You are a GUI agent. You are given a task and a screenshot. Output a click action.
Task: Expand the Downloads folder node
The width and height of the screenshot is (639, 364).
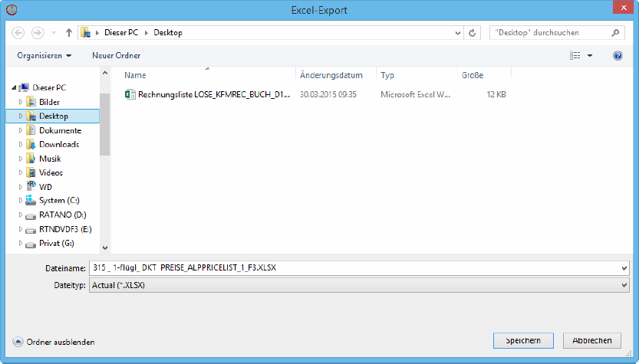click(21, 144)
